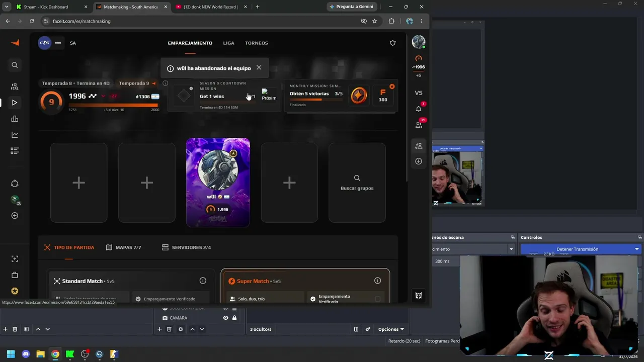This screenshot has height=362, width=644.
Task: Open the feed list sidebar icon
Action: (x=15, y=151)
